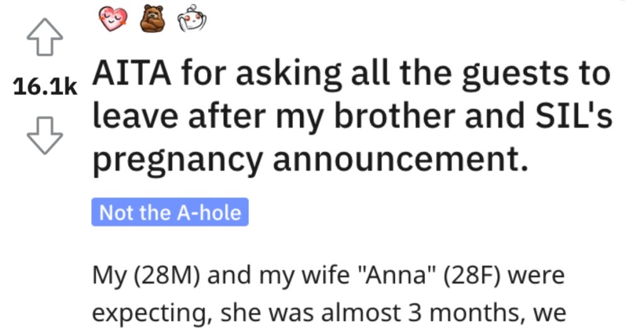Image resolution: width=644 pixels, height=336 pixels.
Task: Select the Not the A-hole flair
Action: pyautogui.click(x=170, y=212)
